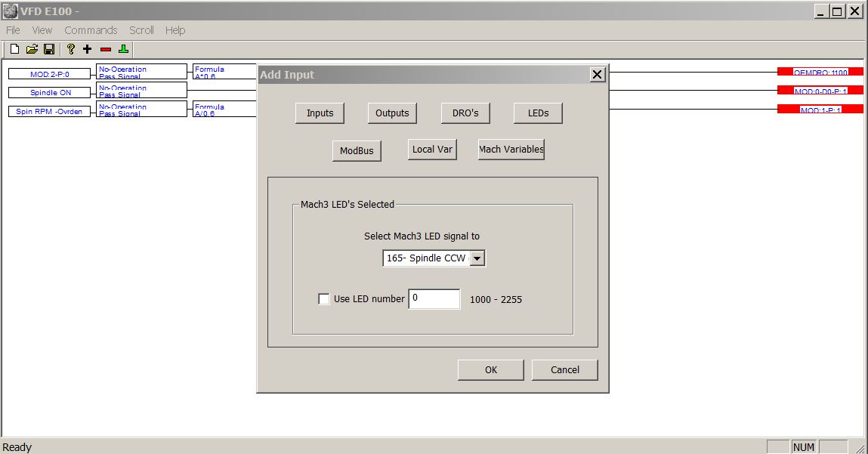
Task: Click the green run toolbar icon
Action: coord(123,49)
